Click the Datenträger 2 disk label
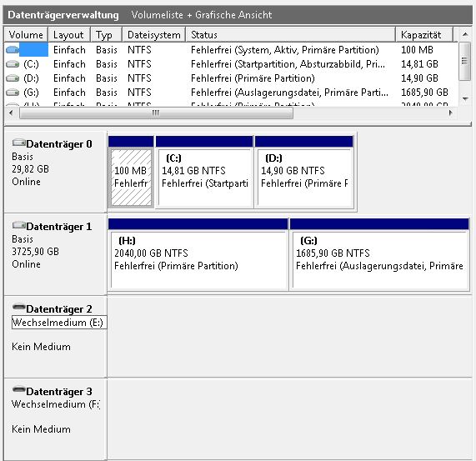The height and width of the screenshot is (461, 476). [x=59, y=309]
